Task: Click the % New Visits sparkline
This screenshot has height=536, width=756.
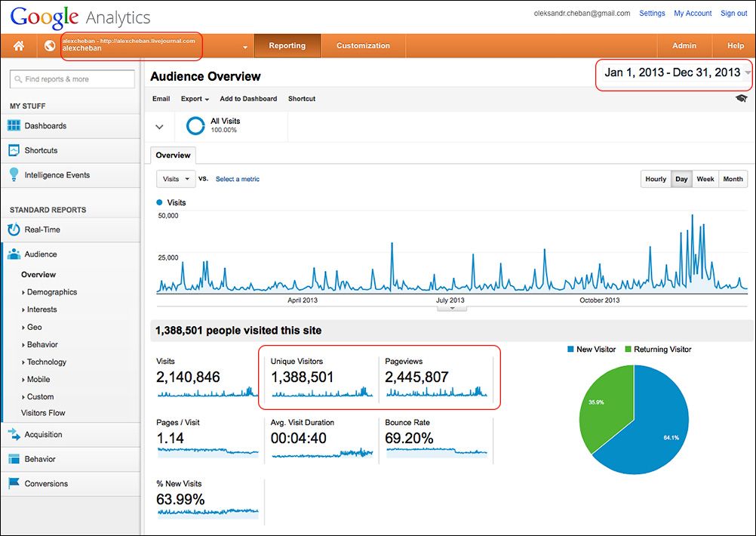Action: pyautogui.click(x=207, y=513)
